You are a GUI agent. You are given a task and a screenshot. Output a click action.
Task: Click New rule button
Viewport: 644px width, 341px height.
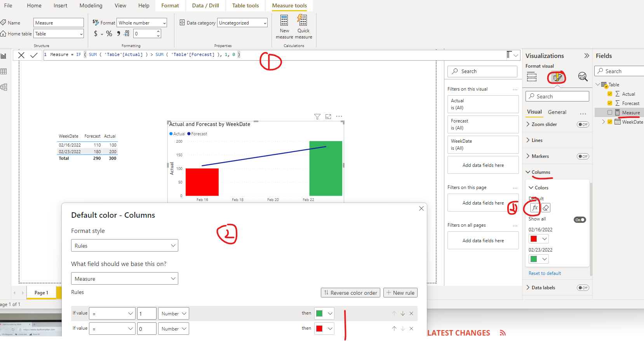400,293
